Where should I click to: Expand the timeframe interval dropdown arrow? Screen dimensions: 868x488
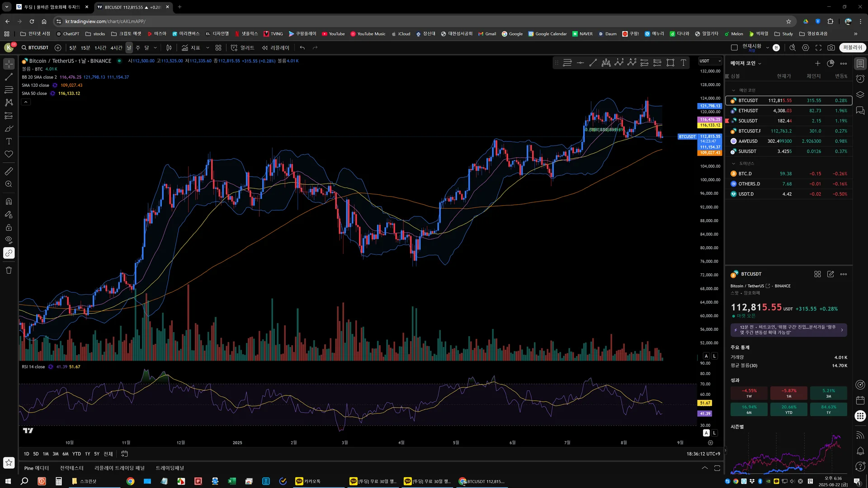click(155, 47)
